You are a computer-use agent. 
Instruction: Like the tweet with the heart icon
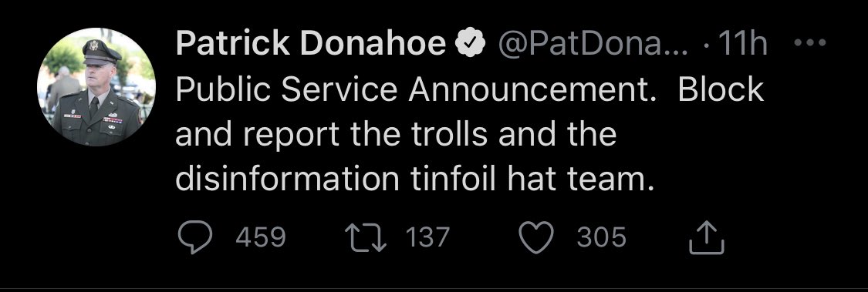coord(536,238)
